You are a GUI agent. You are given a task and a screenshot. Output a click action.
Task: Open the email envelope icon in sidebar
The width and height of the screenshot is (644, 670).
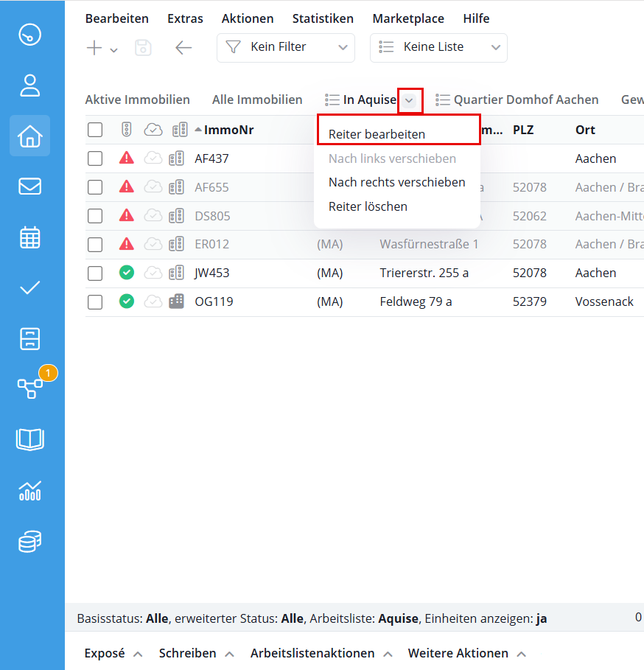tap(30, 186)
